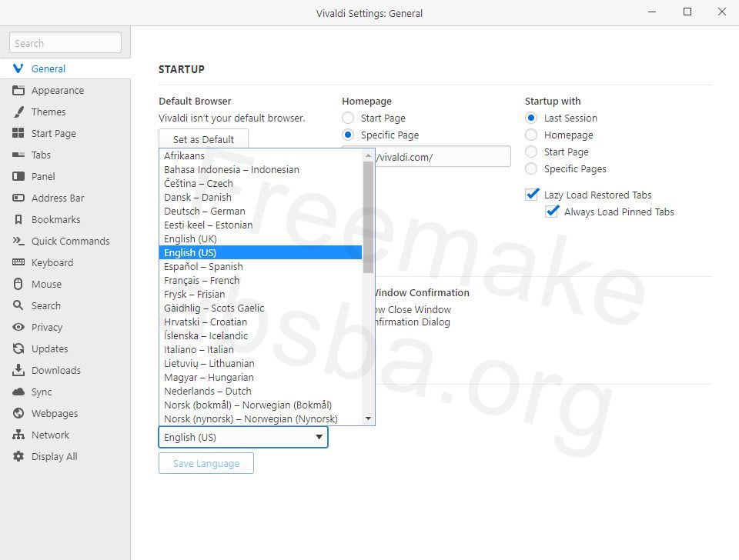This screenshot has height=560, width=739.
Task: Click the Appearance window icon in sidebar
Action: point(18,91)
